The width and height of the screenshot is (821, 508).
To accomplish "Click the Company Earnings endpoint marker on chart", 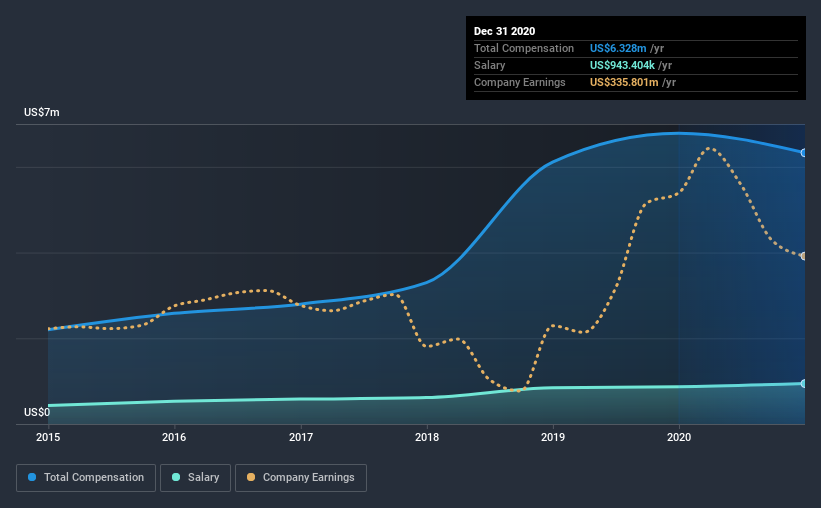I will [x=803, y=256].
